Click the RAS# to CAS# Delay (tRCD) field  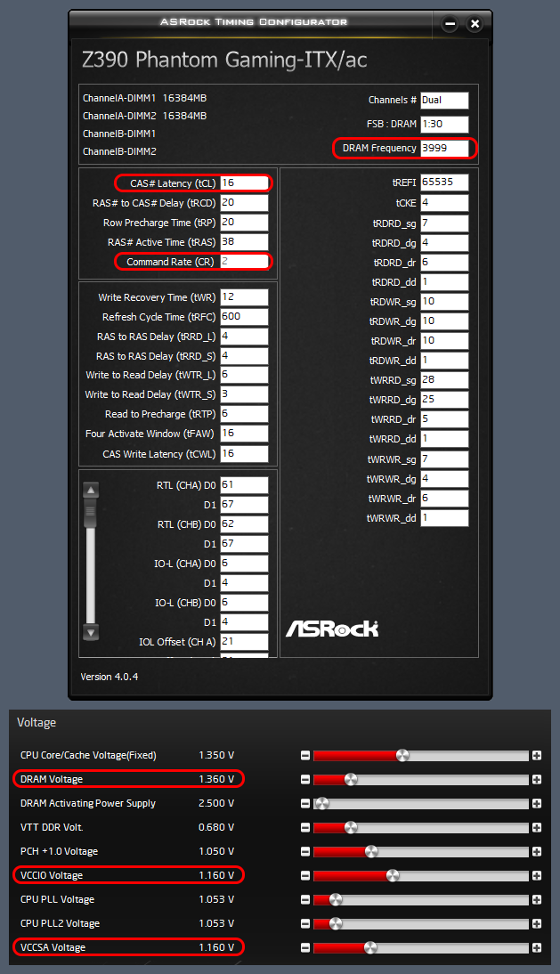(x=244, y=202)
